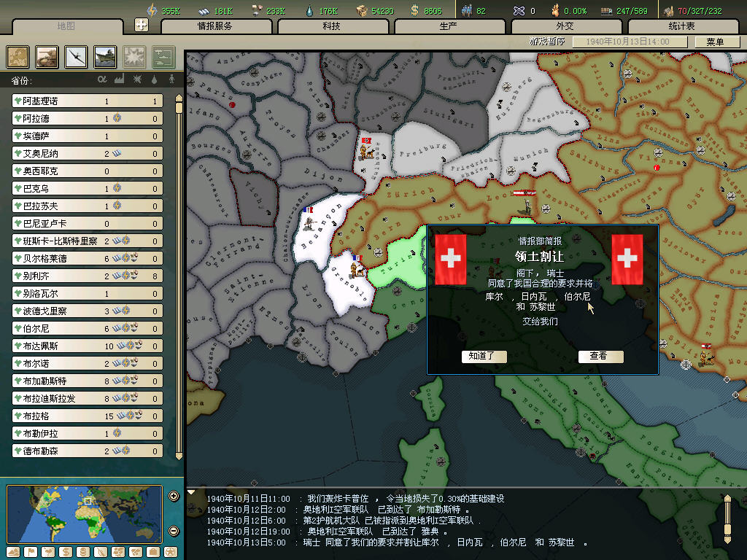Zoom out the map with minus button
The width and height of the screenshot is (747, 560).
174,530
